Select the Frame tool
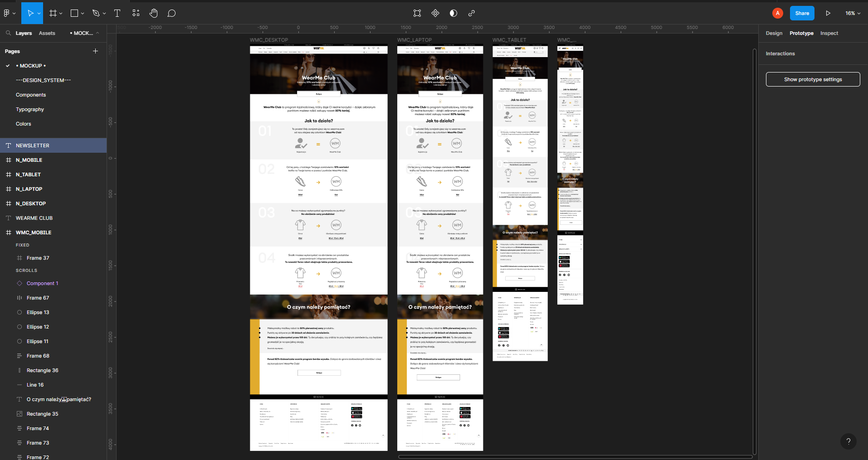Image resolution: width=868 pixels, height=460 pixels. [x=53, y=13]
